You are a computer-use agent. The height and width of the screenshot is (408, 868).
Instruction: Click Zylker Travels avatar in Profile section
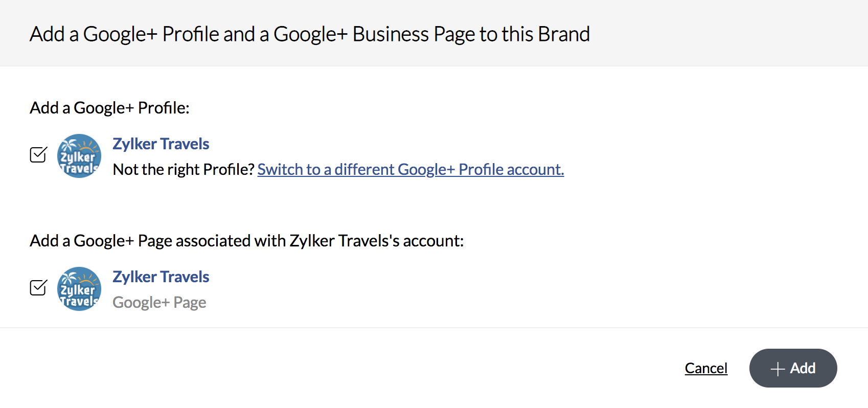79,156
